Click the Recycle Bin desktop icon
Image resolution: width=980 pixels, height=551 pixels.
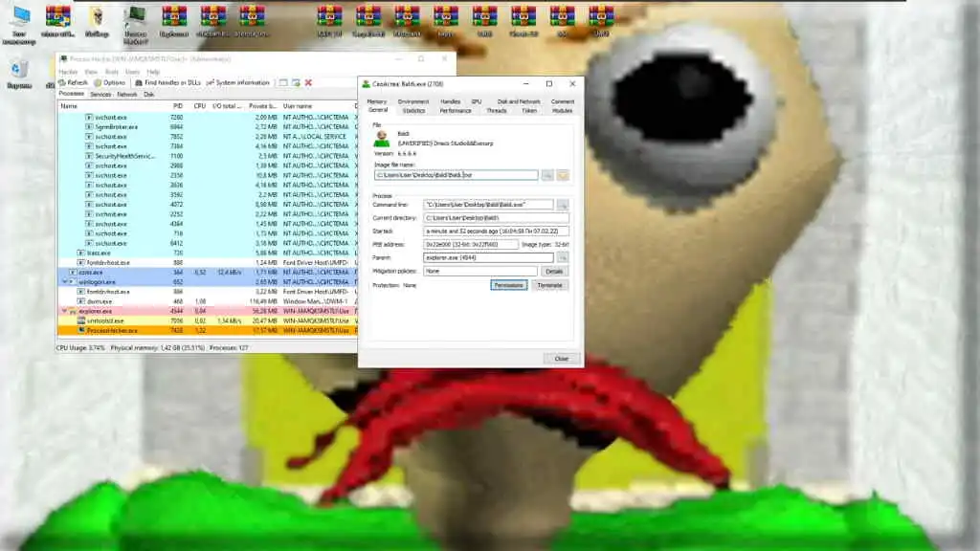(x=19, y=74)
